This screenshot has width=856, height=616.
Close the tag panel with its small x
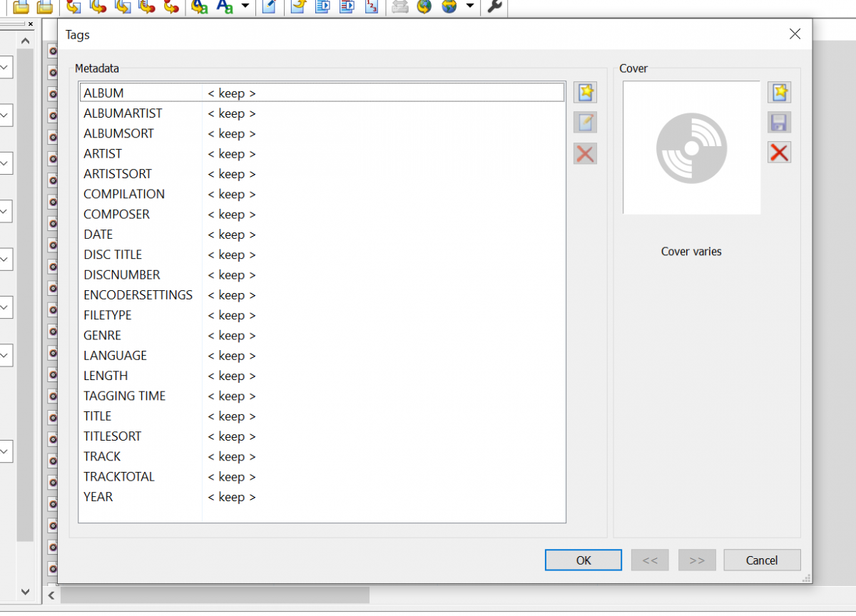[30, 24]
